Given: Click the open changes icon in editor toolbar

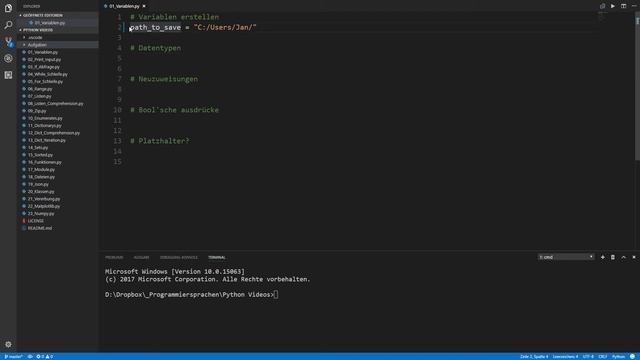Looking at the screenshot, I should click(x=602, y=6).
